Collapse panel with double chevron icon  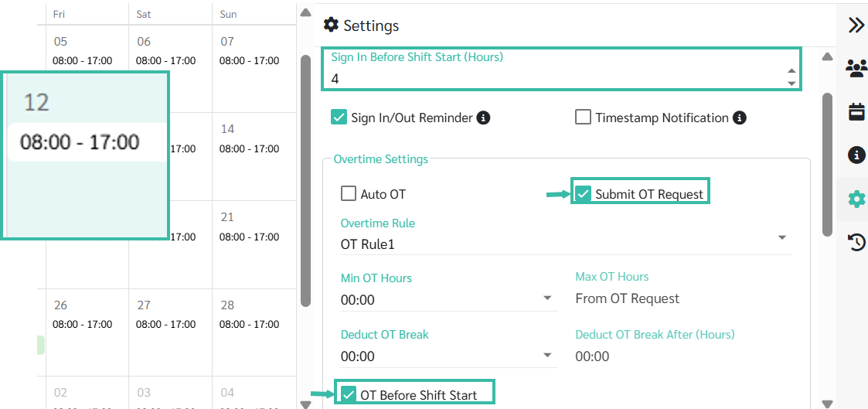click(x=856, y=26)
